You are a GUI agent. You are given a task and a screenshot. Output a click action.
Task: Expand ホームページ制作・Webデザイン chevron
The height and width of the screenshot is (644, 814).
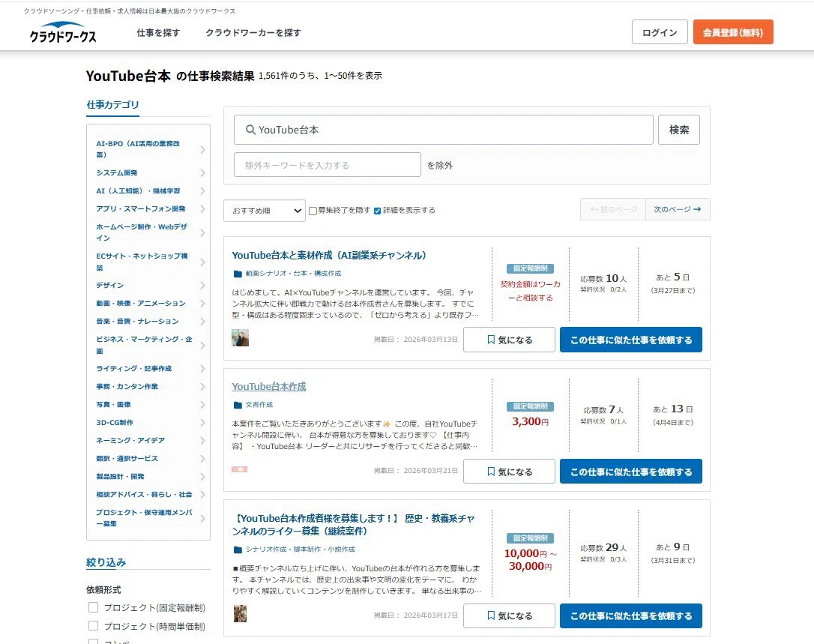click(x=202, y=232)
